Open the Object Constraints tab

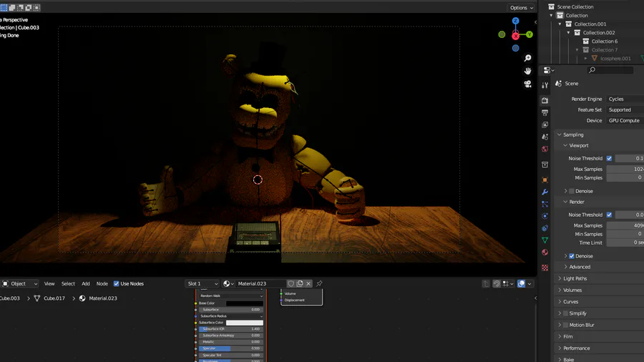point(545,228)
